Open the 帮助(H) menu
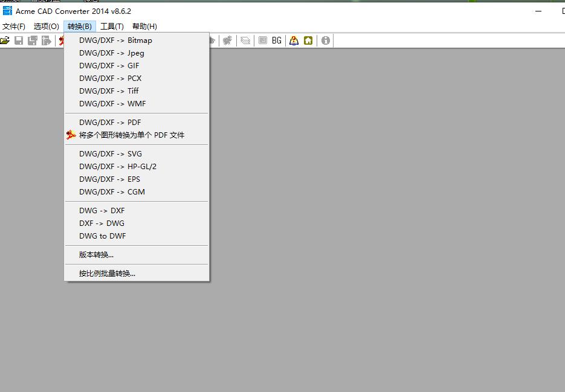565x392 pixels. tap(144, 27)
